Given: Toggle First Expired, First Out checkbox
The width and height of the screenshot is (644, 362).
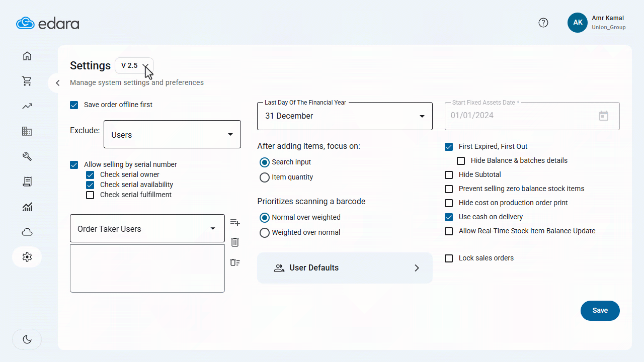Looking at the screenshot, I should click(449, 146).
